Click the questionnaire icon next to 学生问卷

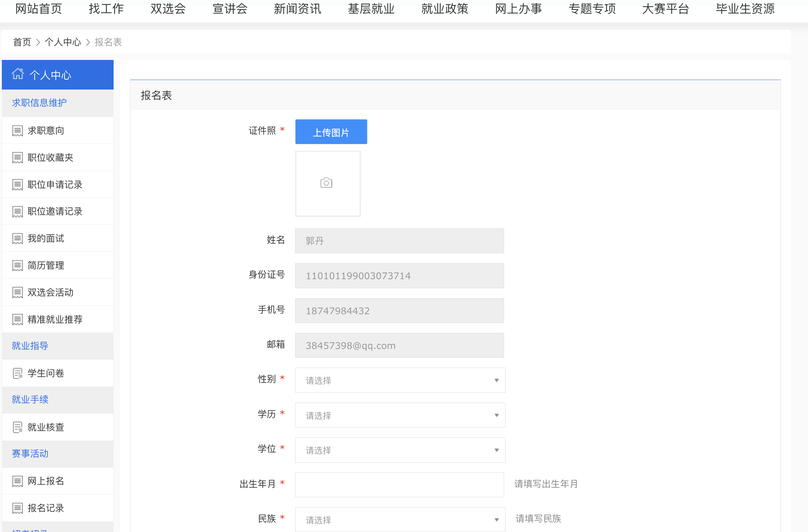pos(18,373)
